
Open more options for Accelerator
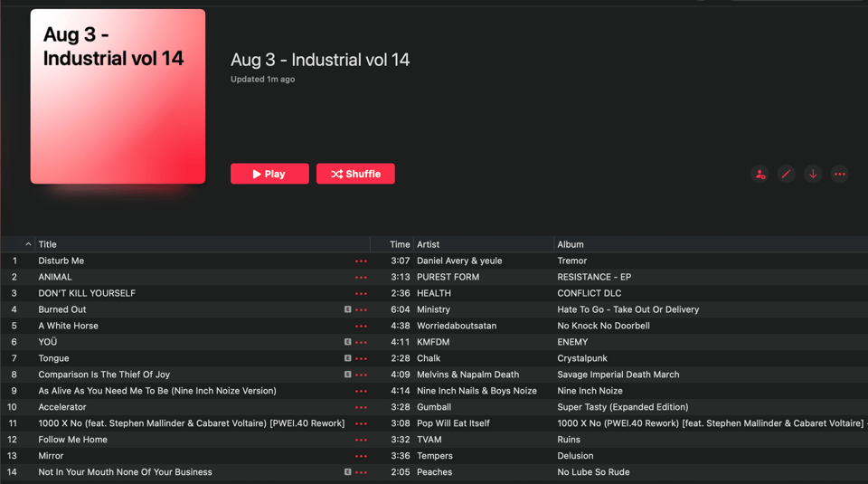coord(361,407)
